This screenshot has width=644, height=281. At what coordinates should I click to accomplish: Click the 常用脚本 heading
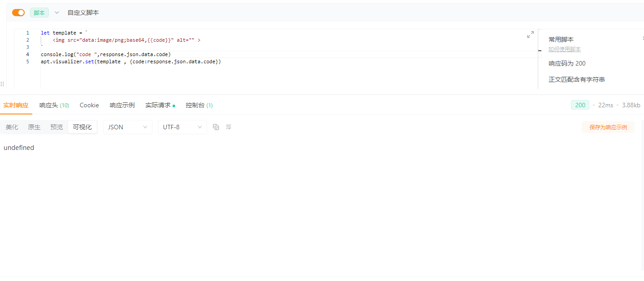[x=561, y=40]
